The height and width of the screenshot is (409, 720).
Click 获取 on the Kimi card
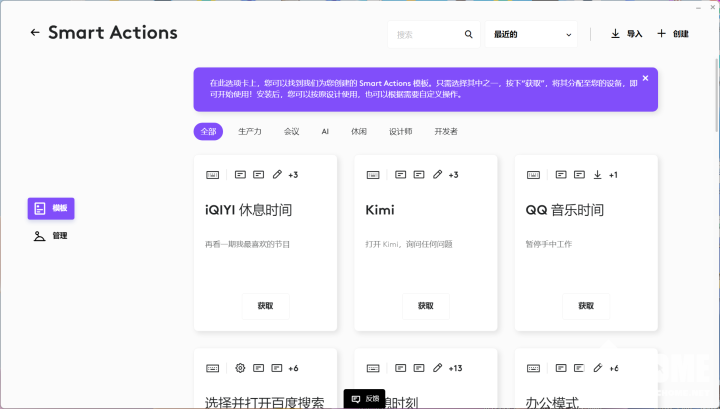(426, 306)
